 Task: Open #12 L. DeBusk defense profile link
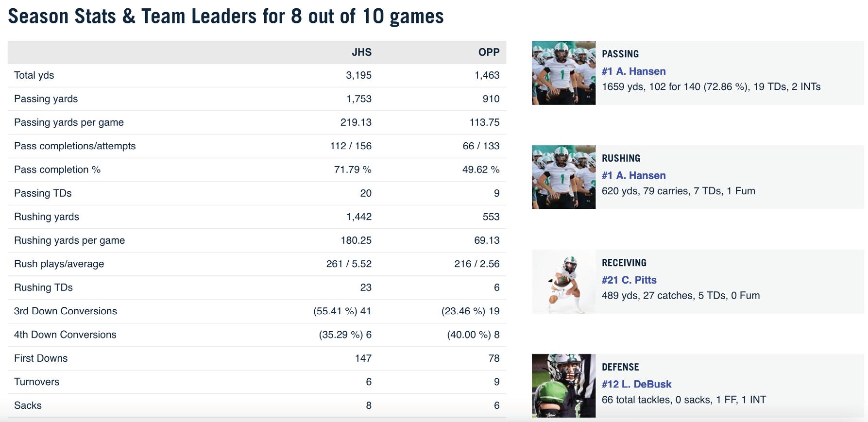coord(636,384)
